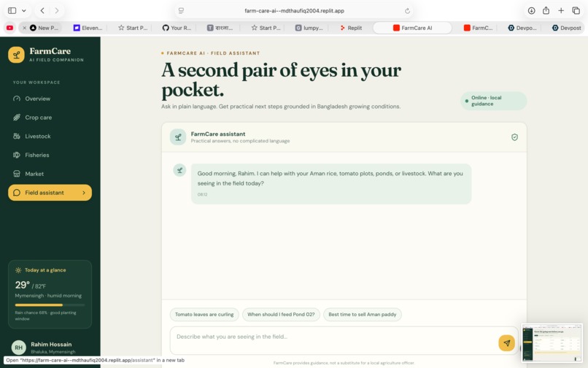Click the 'Online · local guidance' status badge
Screen dimensions: 588x368
point(493,101)
